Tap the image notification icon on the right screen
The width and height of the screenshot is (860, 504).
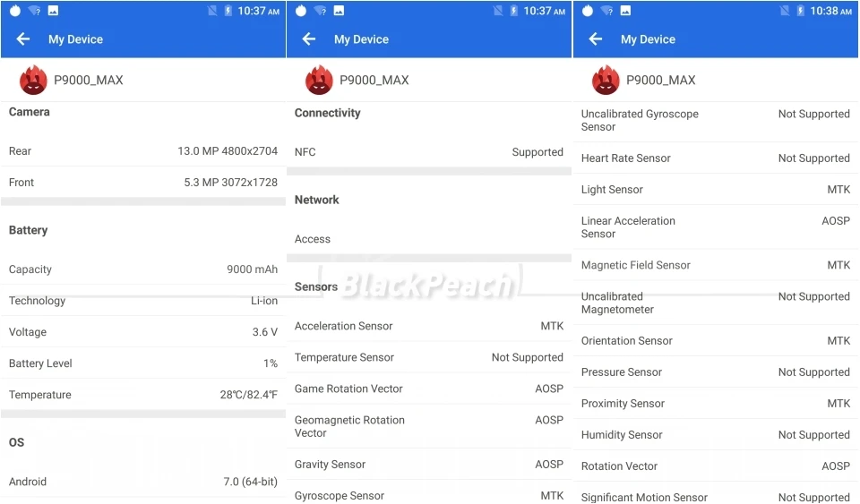click(x=625, y=11)
